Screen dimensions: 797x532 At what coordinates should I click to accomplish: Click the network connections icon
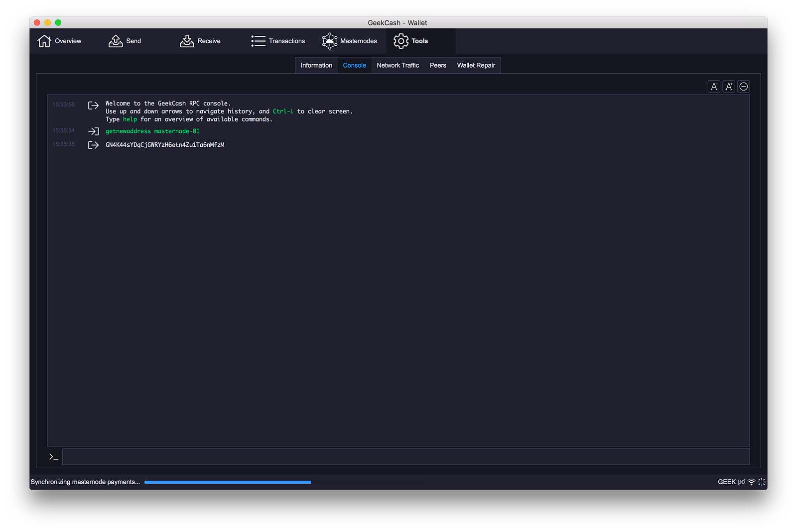tap(752, 482)
